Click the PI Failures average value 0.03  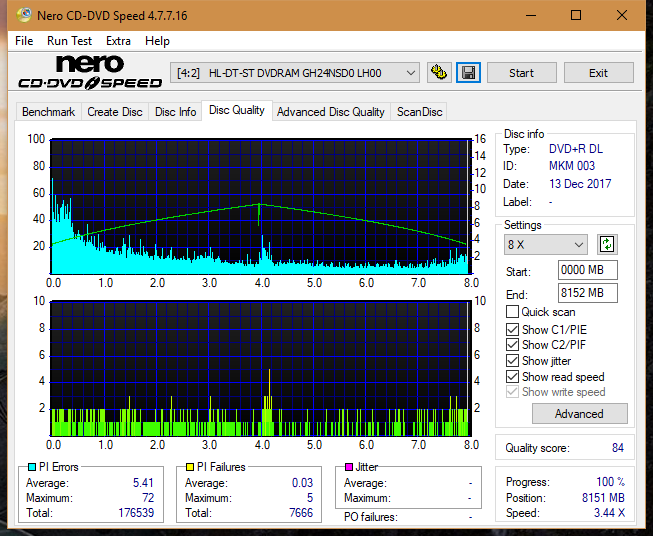[302, 483]
